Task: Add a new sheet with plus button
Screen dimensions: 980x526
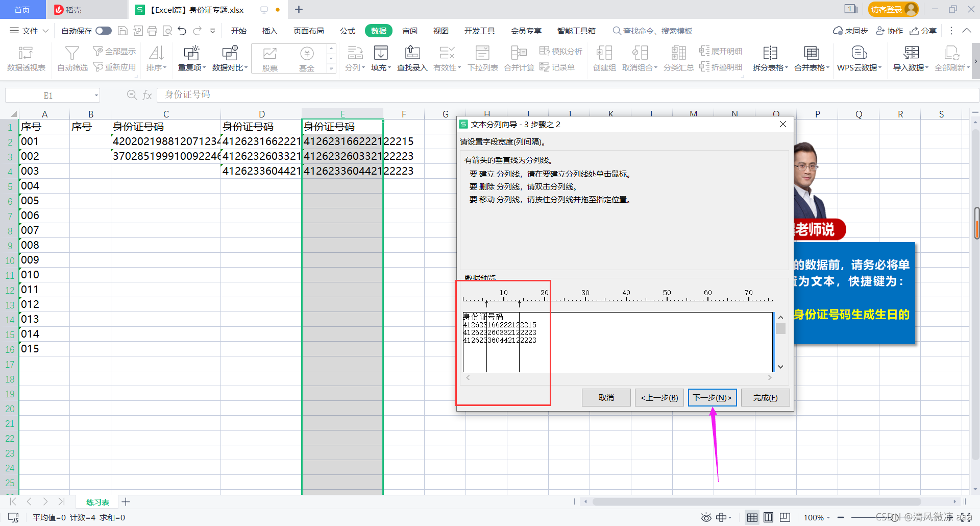Action: pyautogui.click(x=126, y=502)
